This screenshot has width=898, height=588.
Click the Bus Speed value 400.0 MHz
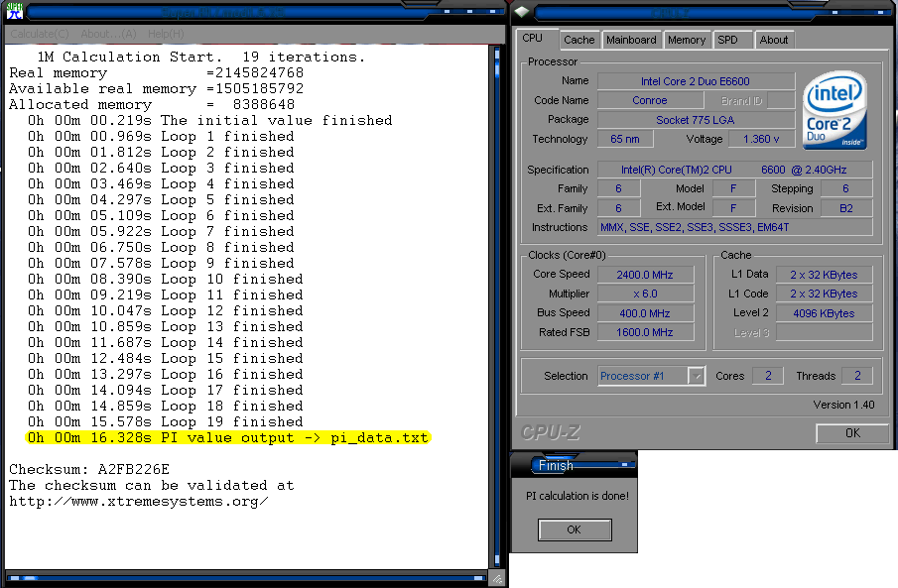645,313
